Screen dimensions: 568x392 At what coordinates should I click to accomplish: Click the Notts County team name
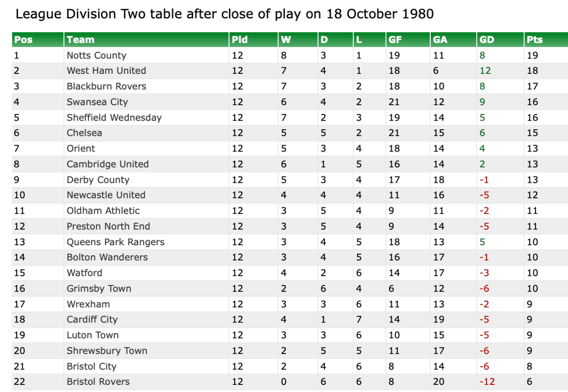pyautogui.click(x=97, y=55)
